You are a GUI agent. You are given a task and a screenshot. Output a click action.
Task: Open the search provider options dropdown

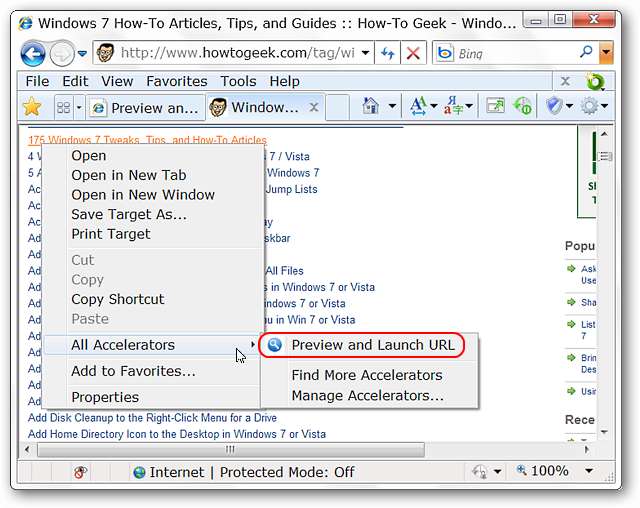[x=607, y=53]
